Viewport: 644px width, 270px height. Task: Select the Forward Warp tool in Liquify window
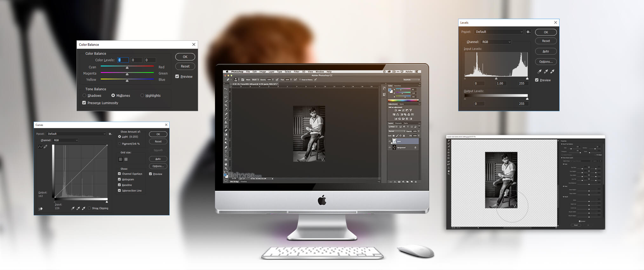[448, 140]
